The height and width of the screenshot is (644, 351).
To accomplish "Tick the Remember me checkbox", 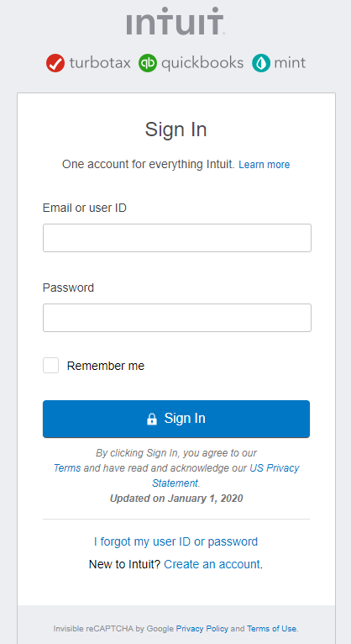I will 51,366.
